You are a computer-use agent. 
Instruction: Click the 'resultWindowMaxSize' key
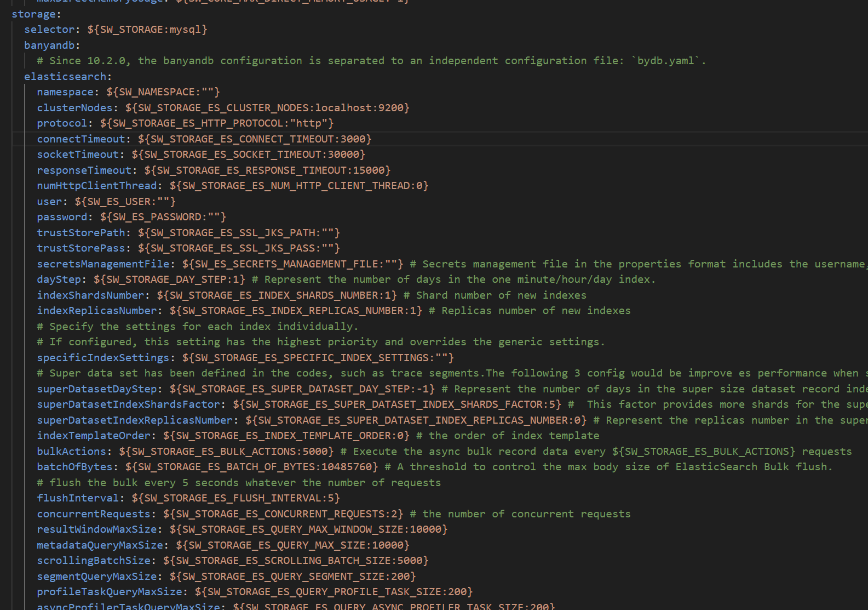pos(97,529)
